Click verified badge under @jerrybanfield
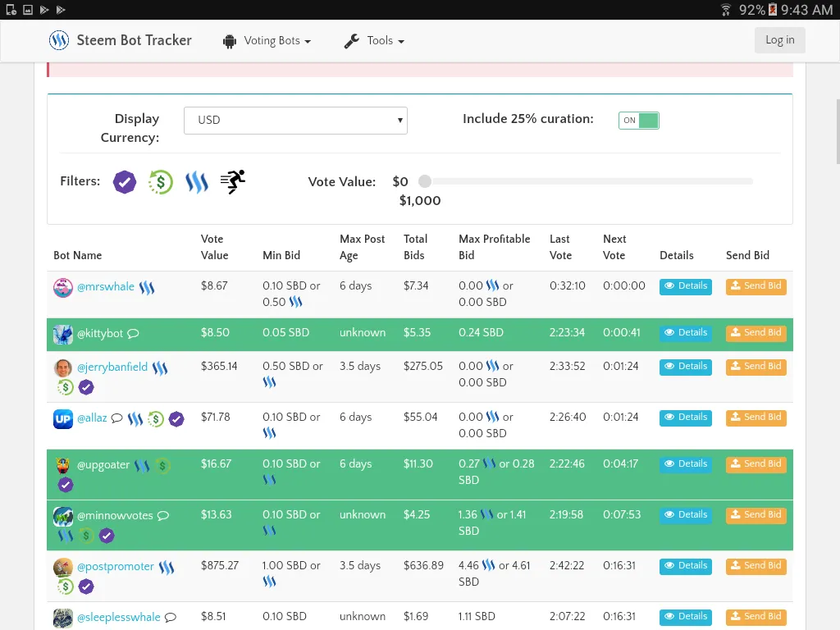The width and height of the screenshot is (840, 630). tap(86, 387)
